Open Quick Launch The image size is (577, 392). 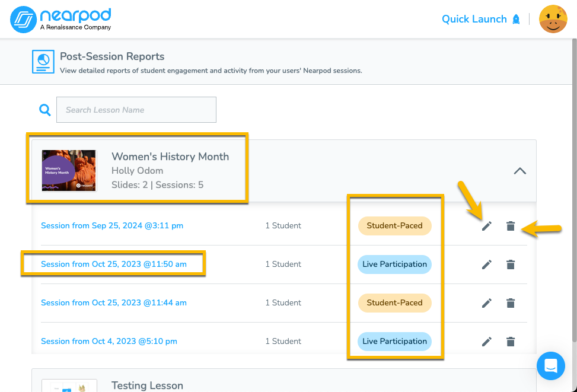tap(480, 19)
